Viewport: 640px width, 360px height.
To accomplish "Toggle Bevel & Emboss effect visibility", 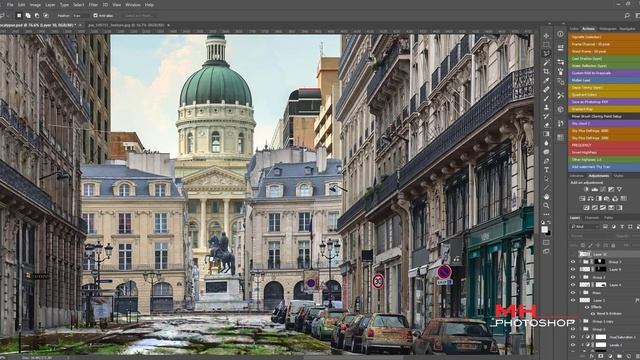I will pyautogui.click(x=593, y=313).
